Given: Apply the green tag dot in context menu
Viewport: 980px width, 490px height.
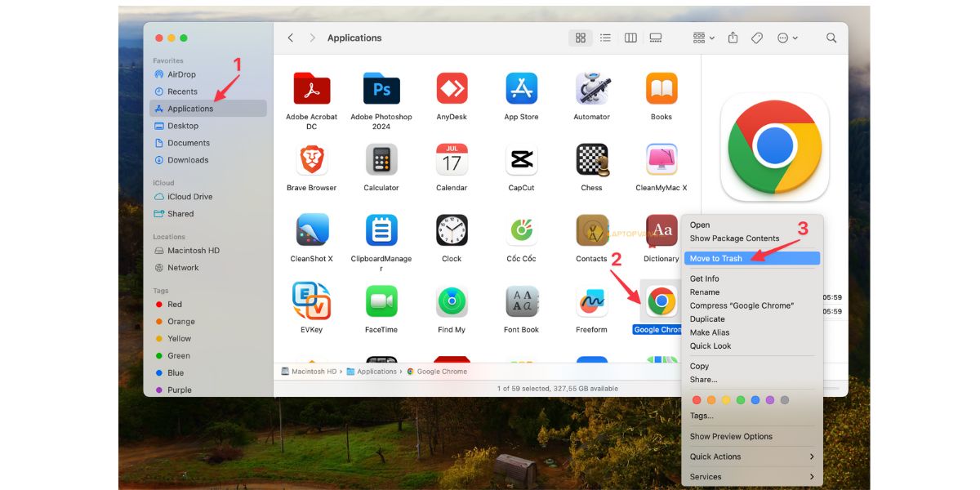Looking at the screenshot, I should coord(741,400).
